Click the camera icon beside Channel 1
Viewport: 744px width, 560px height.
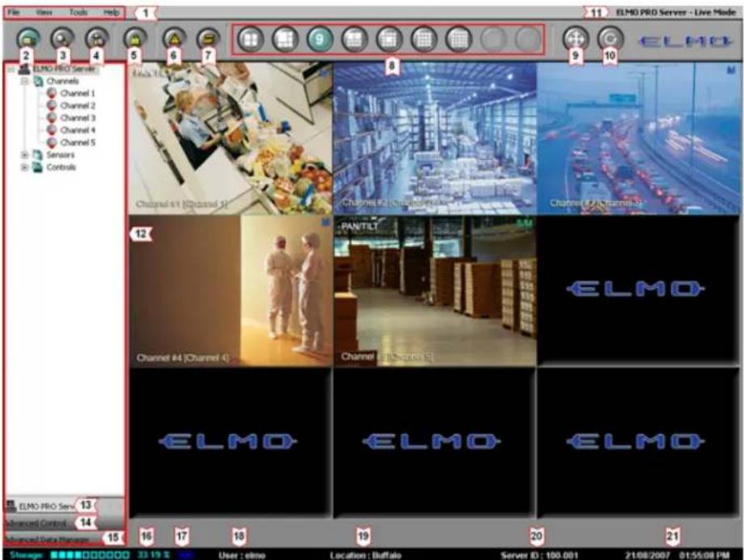point(52,93)
